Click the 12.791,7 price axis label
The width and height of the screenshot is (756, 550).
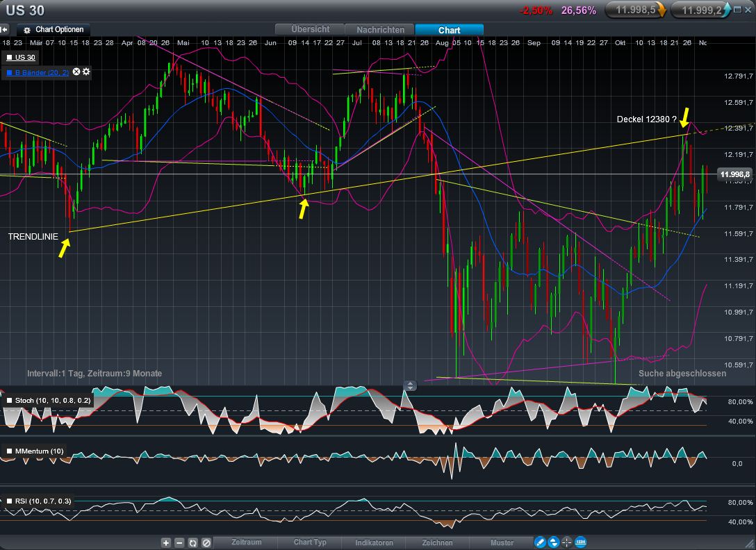738,76
